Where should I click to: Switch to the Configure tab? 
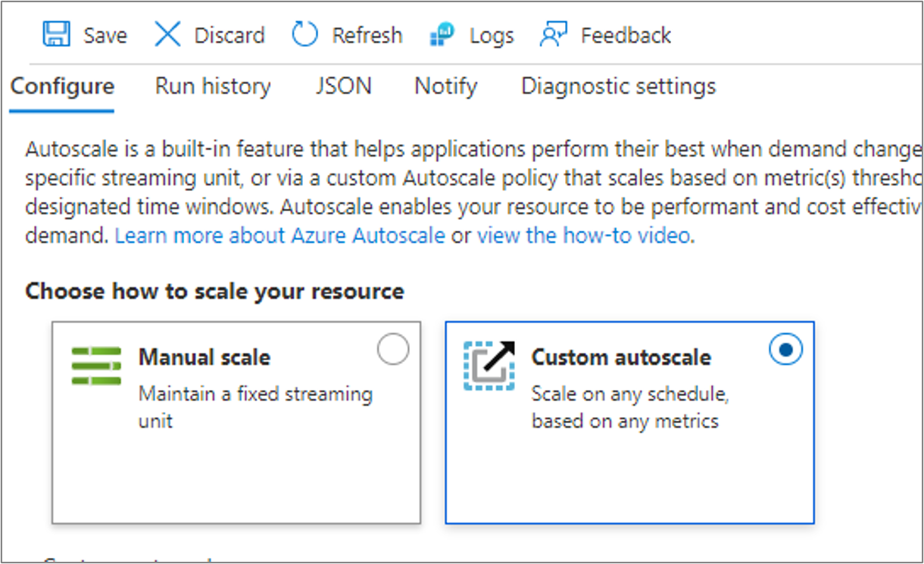(62, 86)
